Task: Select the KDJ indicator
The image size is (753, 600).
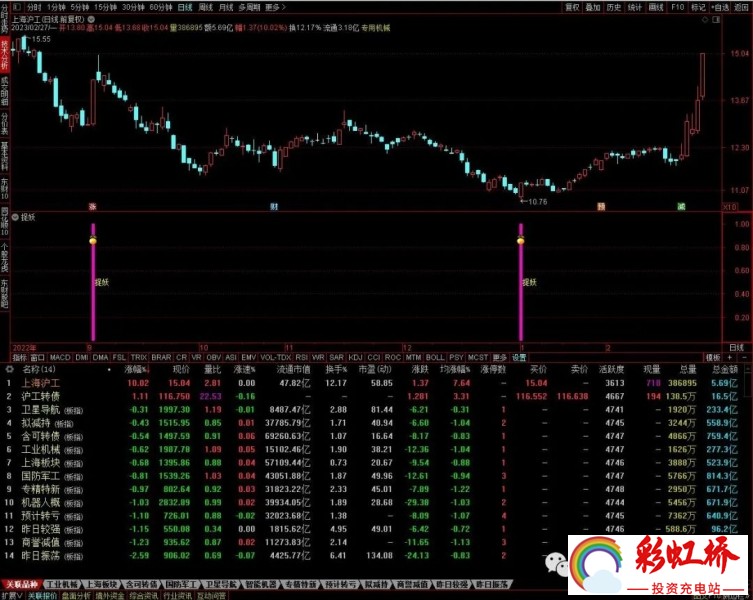Action: (355, 357)
